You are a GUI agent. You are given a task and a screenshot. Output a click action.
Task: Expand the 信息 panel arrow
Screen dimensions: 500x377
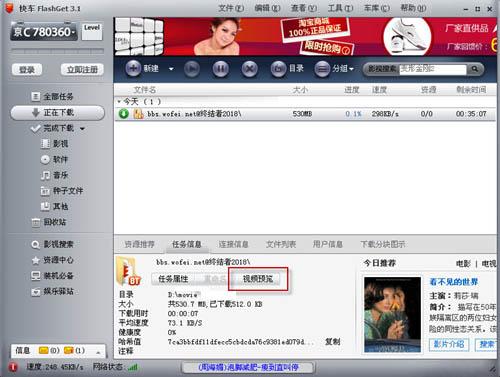(x=98, y=352)
